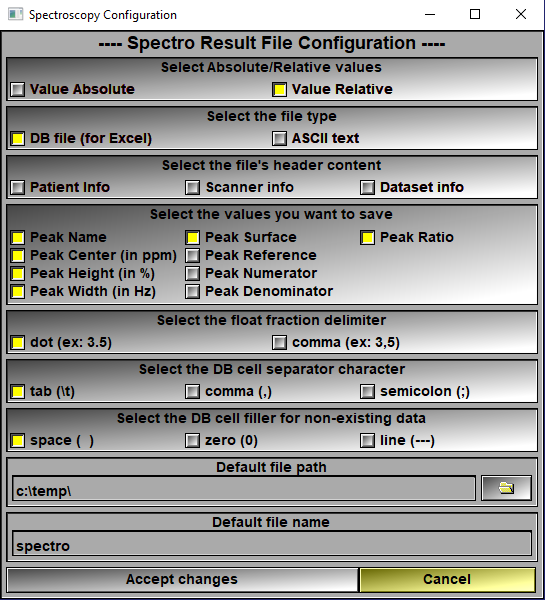
Task: Uncheck Peak Surface value
Action: pyautogui.click(x=193, y=238)
